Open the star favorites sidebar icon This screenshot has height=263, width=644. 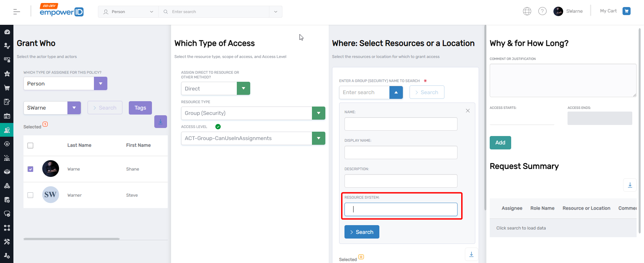tap(7, 74)
